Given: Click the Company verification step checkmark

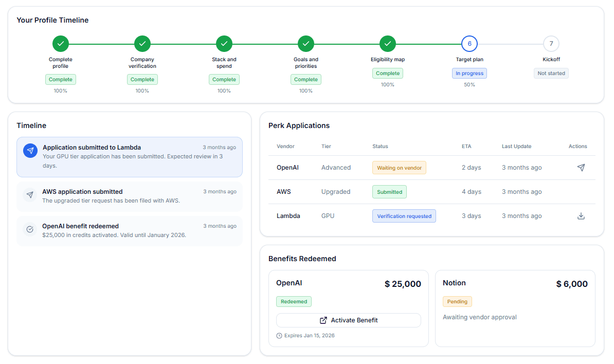Looking at the screenshot, I should click(142, 44).
